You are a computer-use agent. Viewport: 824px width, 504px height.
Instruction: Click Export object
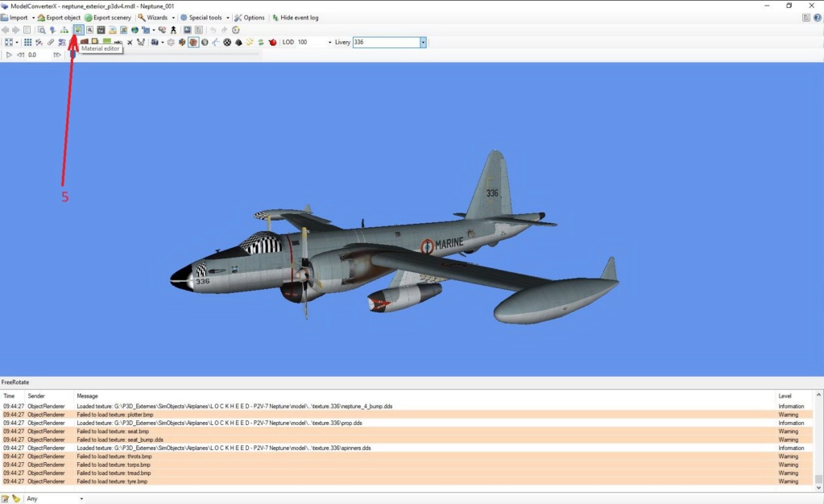pos(59,18)
